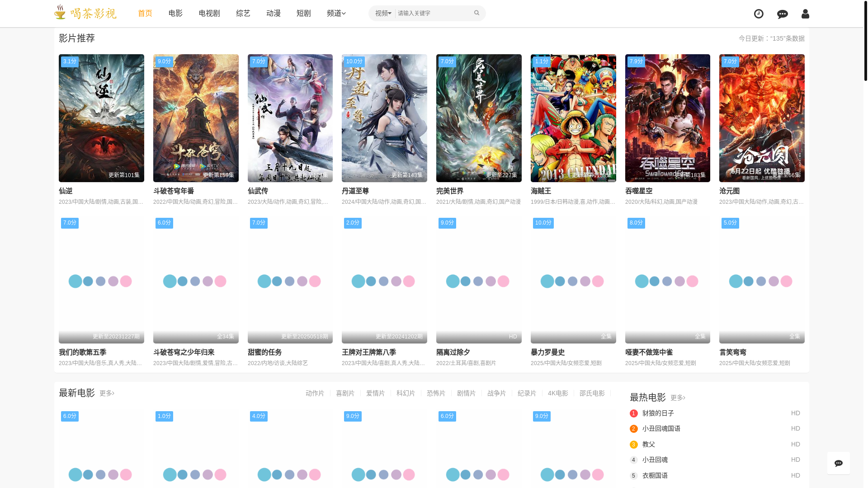868x488 pixels.
Task: Click the search magnifier icon
Action: (x=476, y=13)
